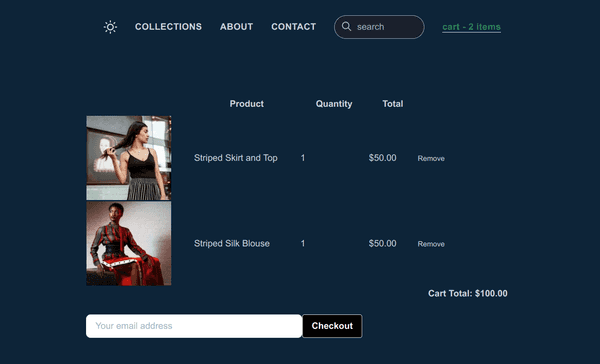Select the quantity value for Striped Skirt and Top
The image size is (600, 364).
(303, 158)
